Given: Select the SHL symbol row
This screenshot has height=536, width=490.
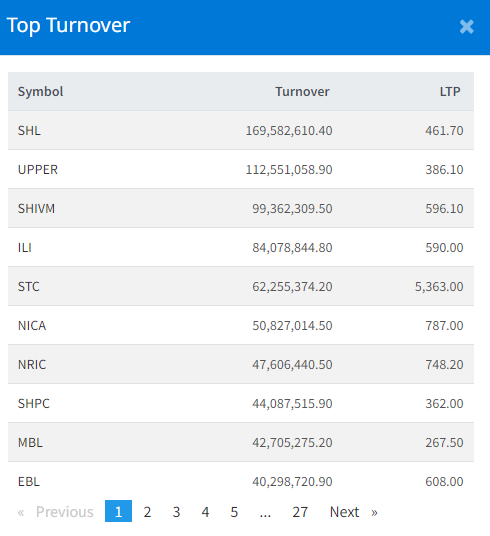Looking at the screenshot, I should (x=241, y=130).
